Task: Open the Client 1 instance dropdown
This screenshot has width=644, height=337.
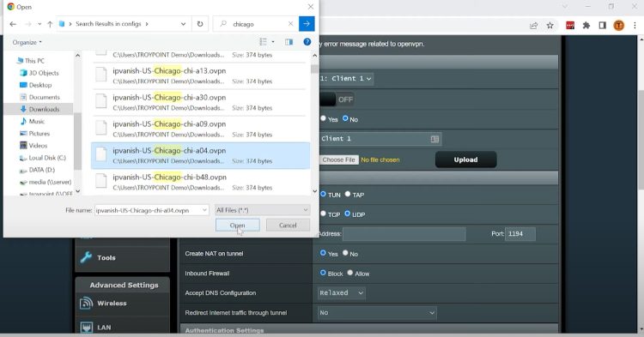Action: 346,78
